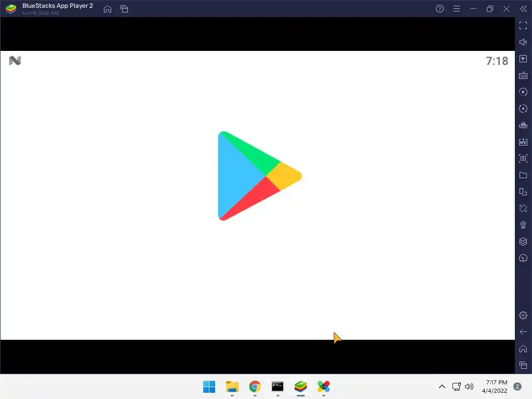Open the BlueStacks help question mark icon
Image resolution: width=532 pixels, height=399 pixels.
point(440,9)
